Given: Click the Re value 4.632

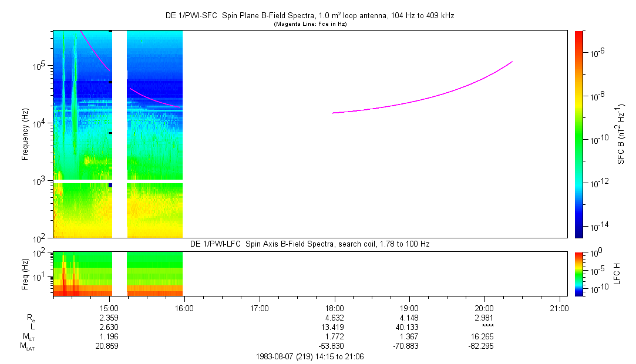Looking at the screenshot, I should tap(334, 318).
